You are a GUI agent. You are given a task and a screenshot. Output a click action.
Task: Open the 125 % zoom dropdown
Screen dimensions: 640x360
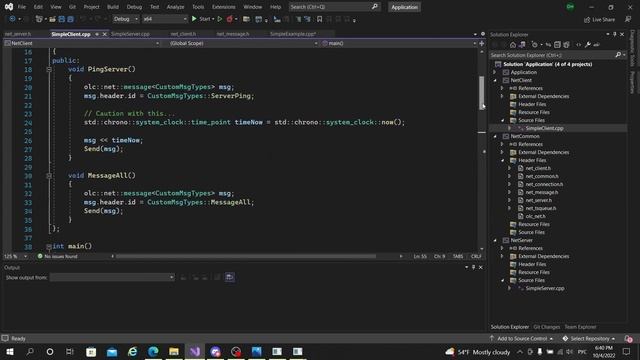[16, 256]
